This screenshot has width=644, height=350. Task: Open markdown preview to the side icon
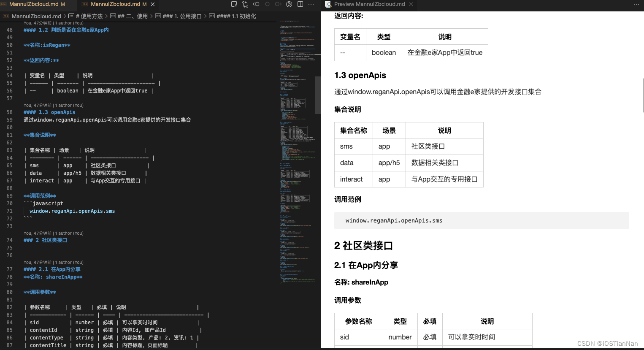pyautogui.click(x=234, y=4)
